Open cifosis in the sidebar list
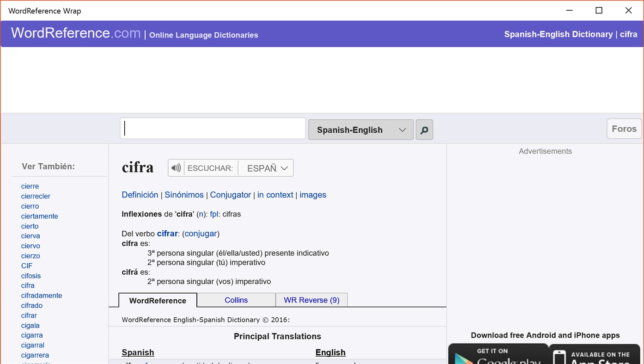The image size is (644, 364). [x=31, y=276]
